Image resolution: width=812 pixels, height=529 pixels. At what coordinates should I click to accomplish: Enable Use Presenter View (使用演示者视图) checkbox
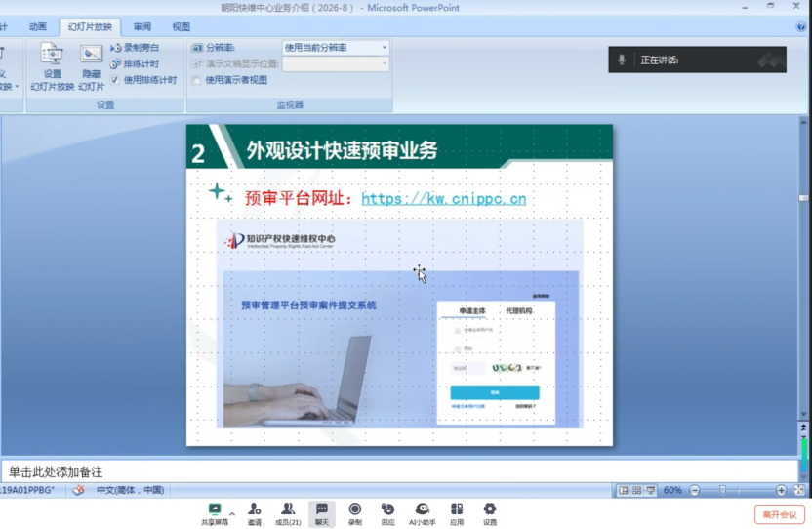196,80
